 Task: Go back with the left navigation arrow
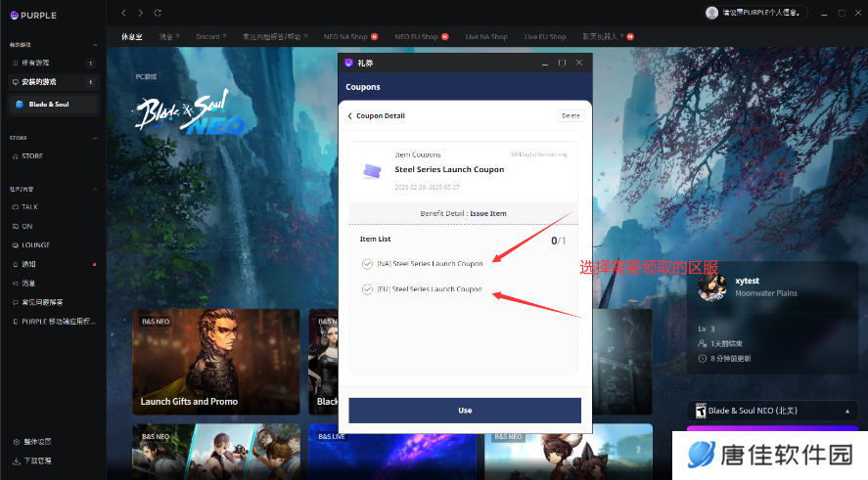pos(124,13)
